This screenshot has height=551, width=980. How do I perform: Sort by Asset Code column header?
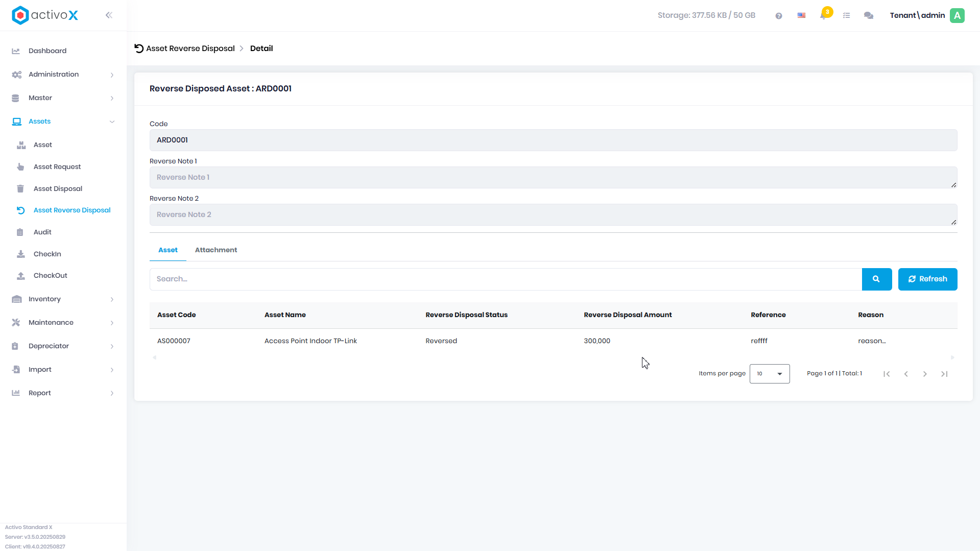[x=176, y=315]
